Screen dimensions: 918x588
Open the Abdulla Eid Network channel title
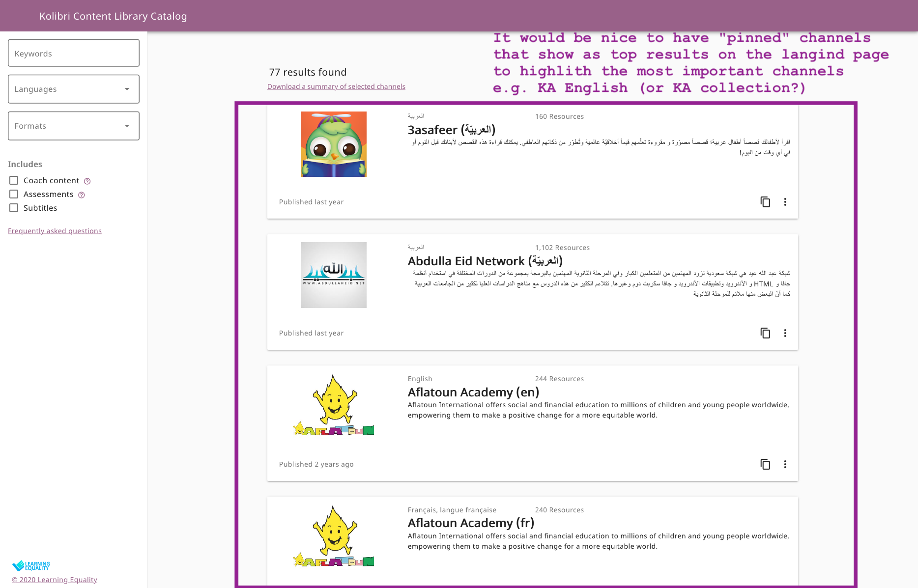(485, 261)
